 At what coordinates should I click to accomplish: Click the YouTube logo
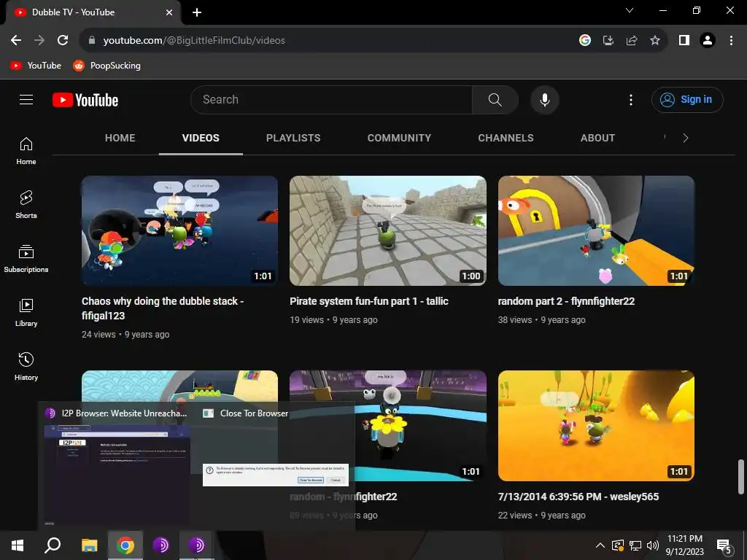coord(85,100)
